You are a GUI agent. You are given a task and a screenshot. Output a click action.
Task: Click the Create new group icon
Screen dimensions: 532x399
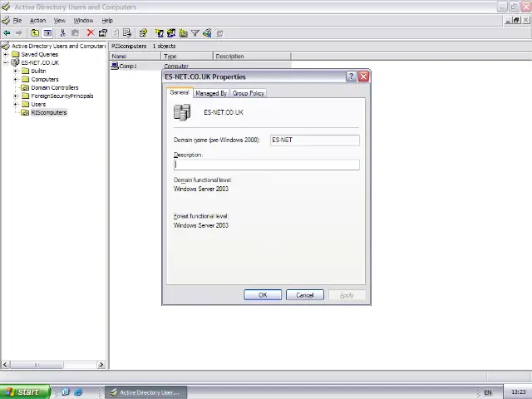[171, 33]
